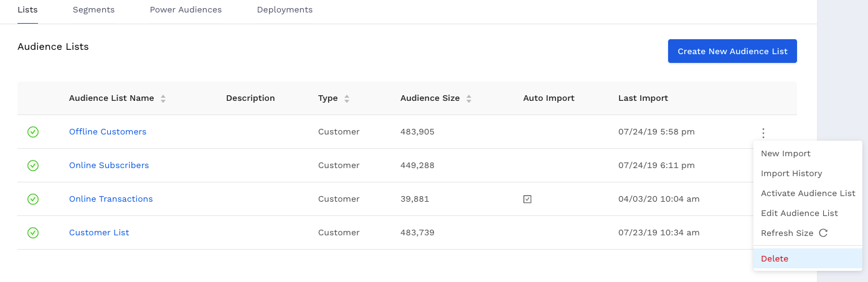Click the green status check for Online Transactions
This screenshot has width=868, height=282.
point(33,199)
